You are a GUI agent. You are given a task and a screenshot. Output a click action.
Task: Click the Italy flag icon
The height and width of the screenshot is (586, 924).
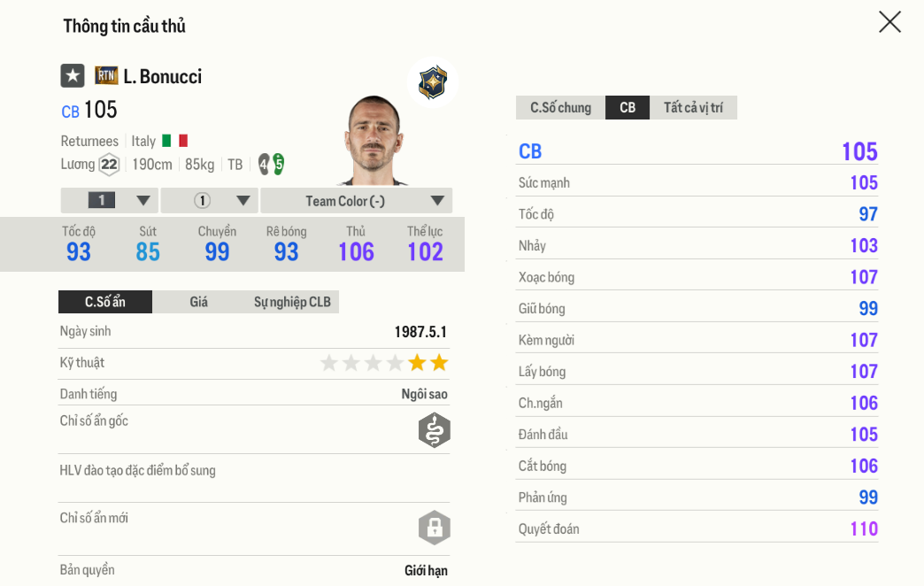point(174,141)
